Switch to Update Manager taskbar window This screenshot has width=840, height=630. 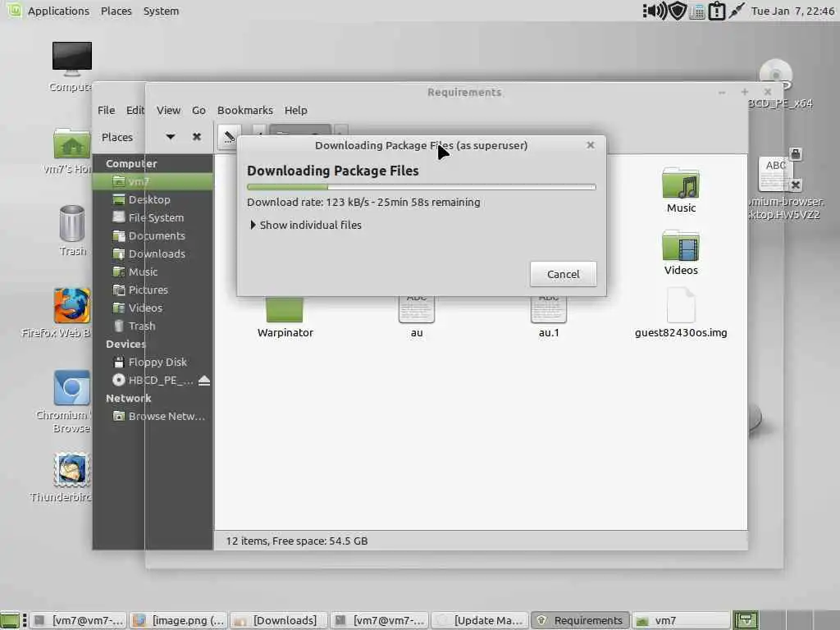pos(479,620)
